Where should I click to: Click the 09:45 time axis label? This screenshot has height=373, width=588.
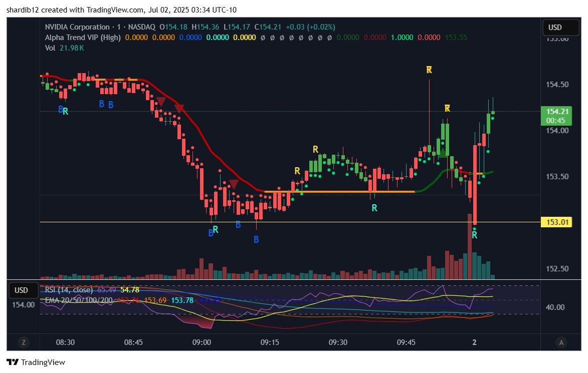pyautogui.click(x=406, y=342)
